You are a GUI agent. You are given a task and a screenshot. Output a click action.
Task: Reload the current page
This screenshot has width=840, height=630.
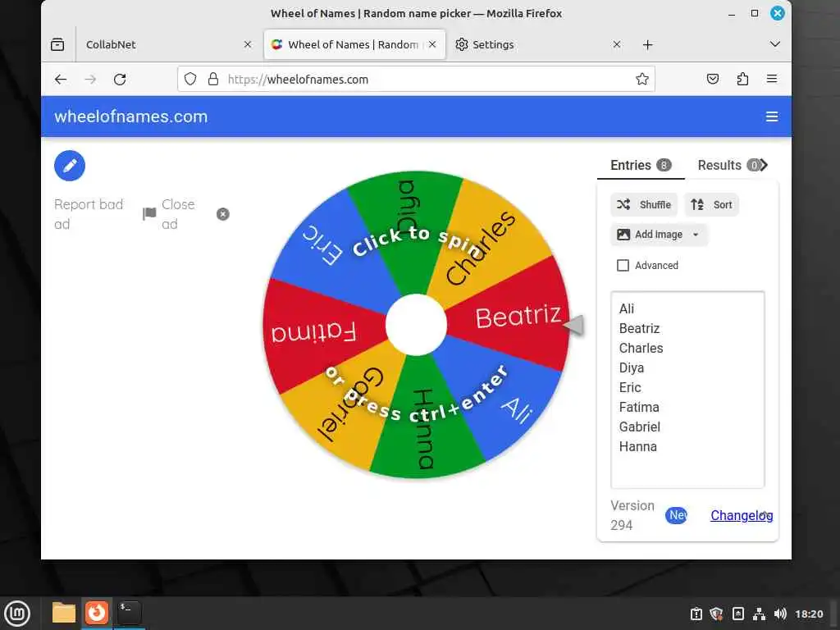click(120, 80)
